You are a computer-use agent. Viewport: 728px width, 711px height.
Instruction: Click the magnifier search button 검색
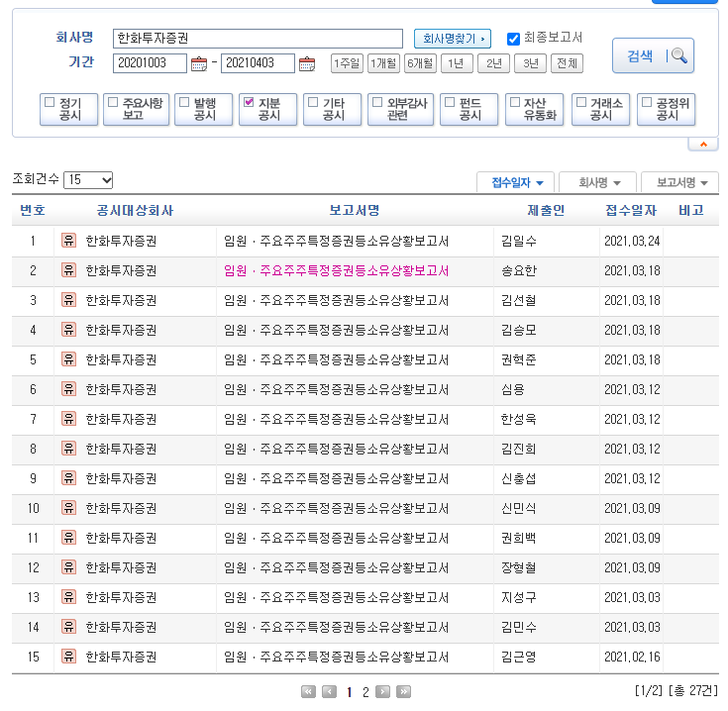tap(653, 56)
